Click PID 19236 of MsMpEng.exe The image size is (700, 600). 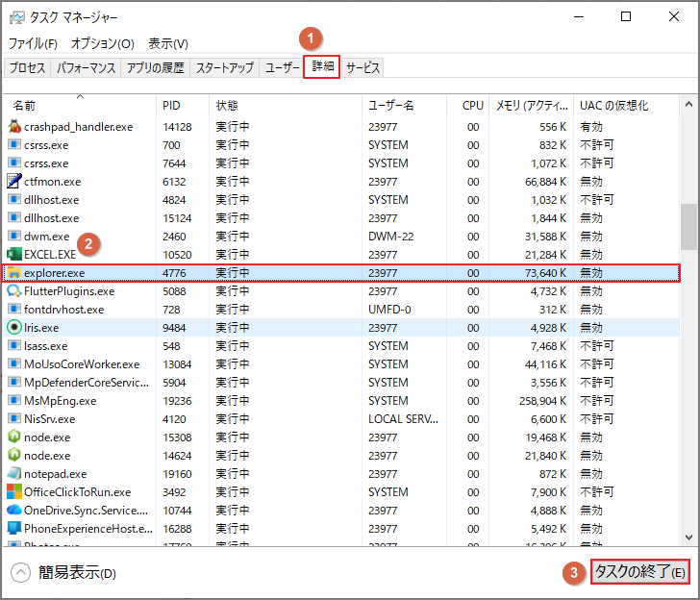(177, 401)
